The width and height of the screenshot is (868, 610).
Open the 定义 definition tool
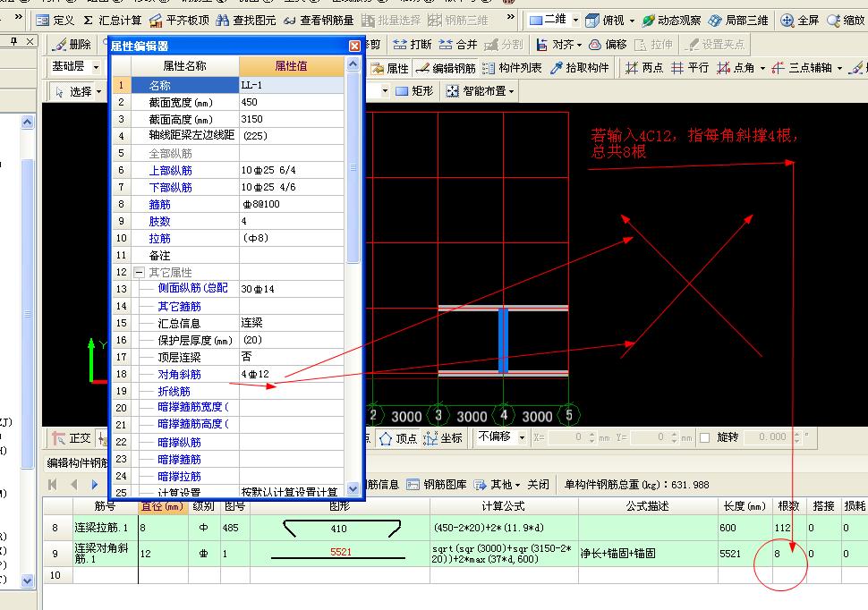(55, 21)
